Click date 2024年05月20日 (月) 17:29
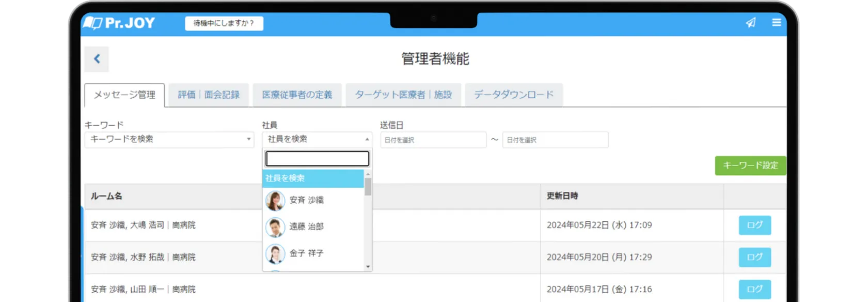The image size is (868, 302). [x=599, y=257]
